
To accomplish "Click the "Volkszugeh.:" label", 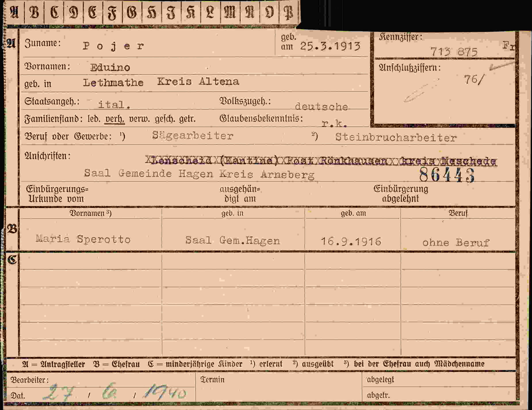I will pyautogui.click(x=245, y=101).
